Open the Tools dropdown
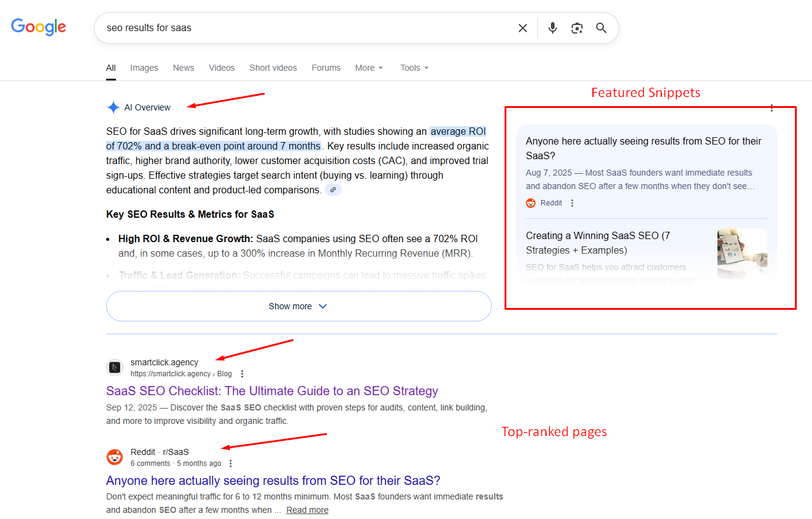Screen dimensions: 812x519 point(414,68)
